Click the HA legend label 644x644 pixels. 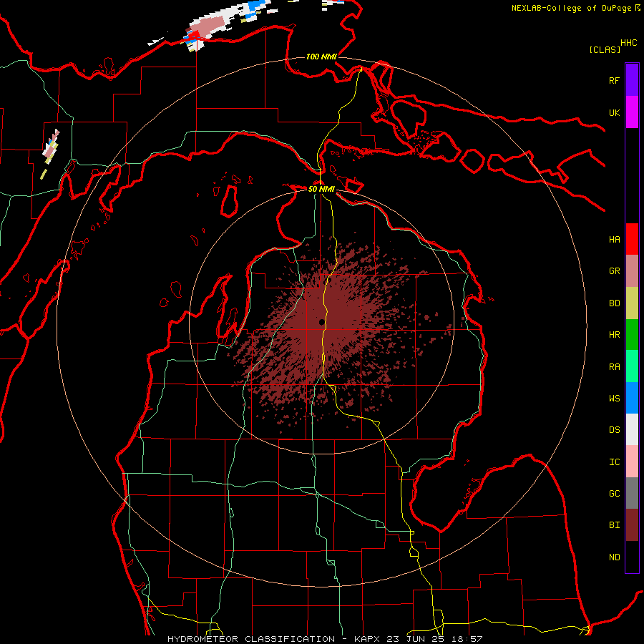pyautogui.click(x=614, y=239)
